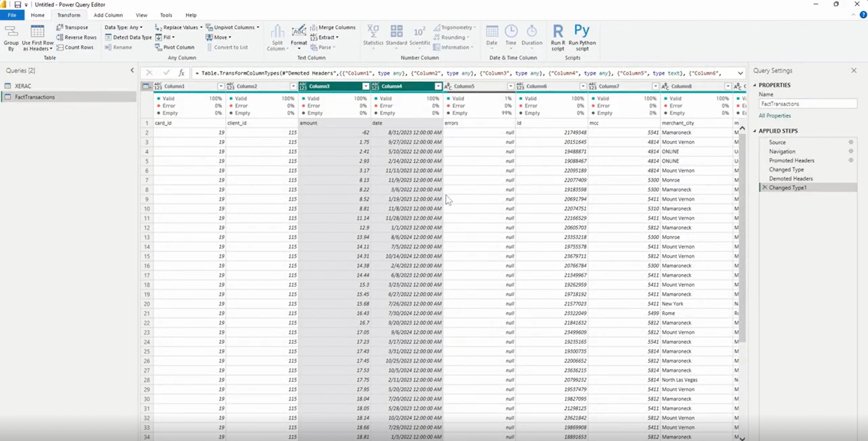Screen dimensions: 868x441
Task: Open the Split Column tool
Action: [x=277, y=38]
